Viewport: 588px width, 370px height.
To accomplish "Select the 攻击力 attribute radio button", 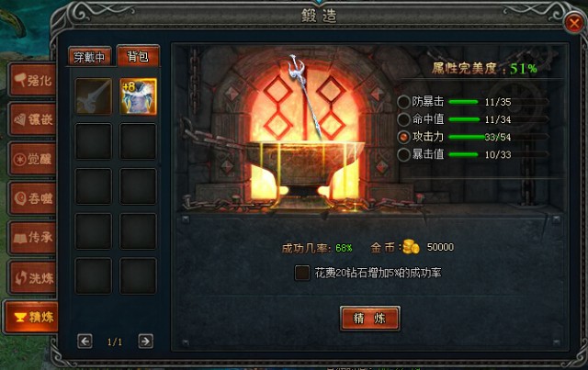I will pyautogui.click(x=403, y=137).
